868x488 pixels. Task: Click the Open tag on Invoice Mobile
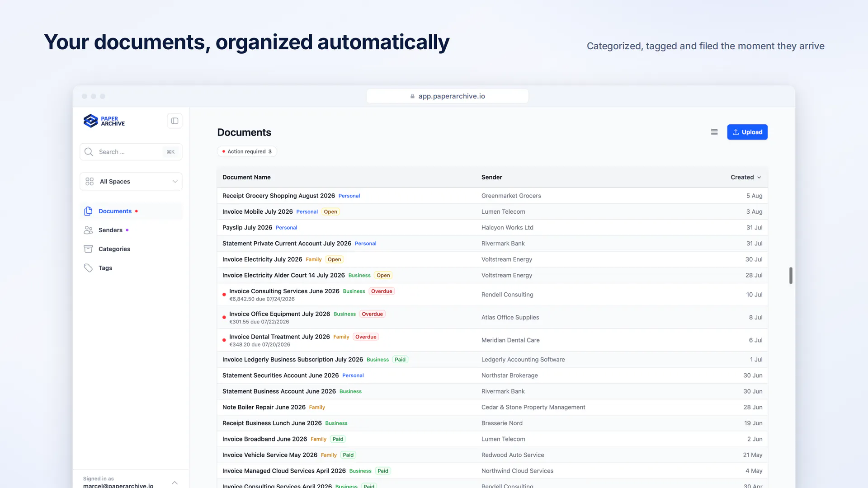coord(330,212)
